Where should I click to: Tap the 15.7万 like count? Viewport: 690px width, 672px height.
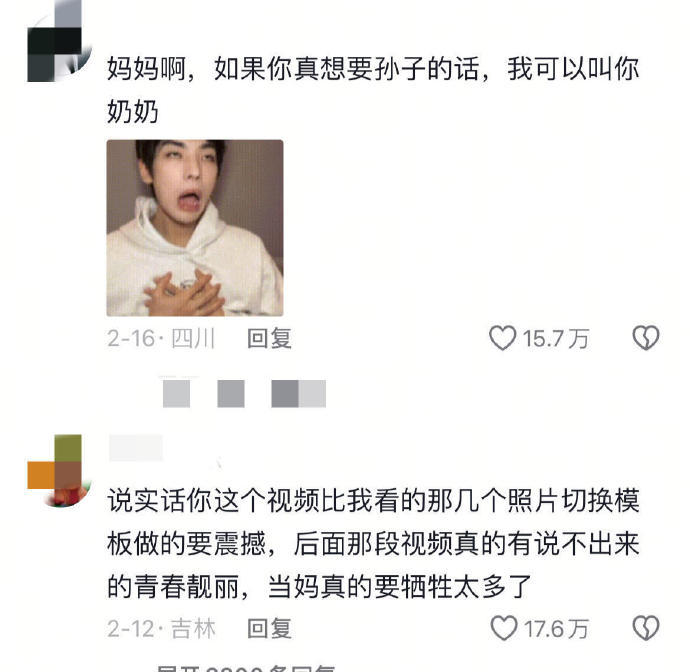(x=555, y=339)
